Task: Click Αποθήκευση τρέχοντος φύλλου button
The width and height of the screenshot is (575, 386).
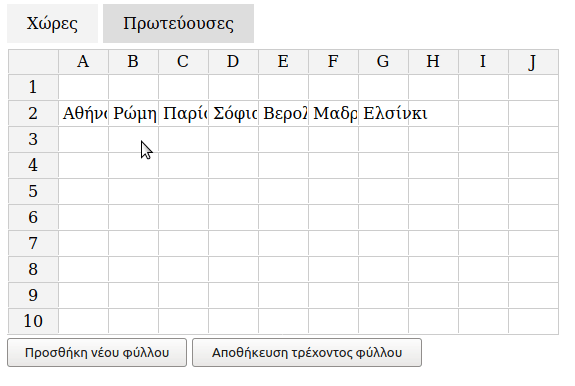Action: point(307,353)
